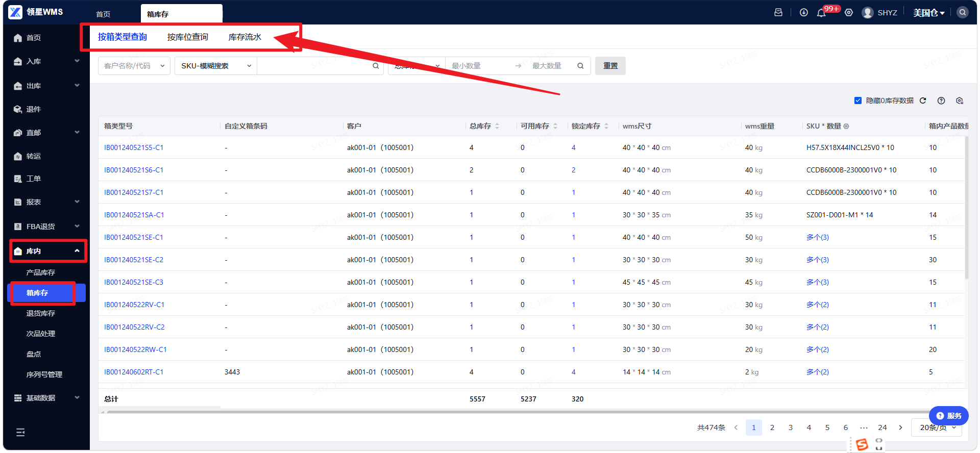Click the quantity range search magnifier icon
Image resolution: width=980 pixels, height=453 pixels.
point(580,66)
